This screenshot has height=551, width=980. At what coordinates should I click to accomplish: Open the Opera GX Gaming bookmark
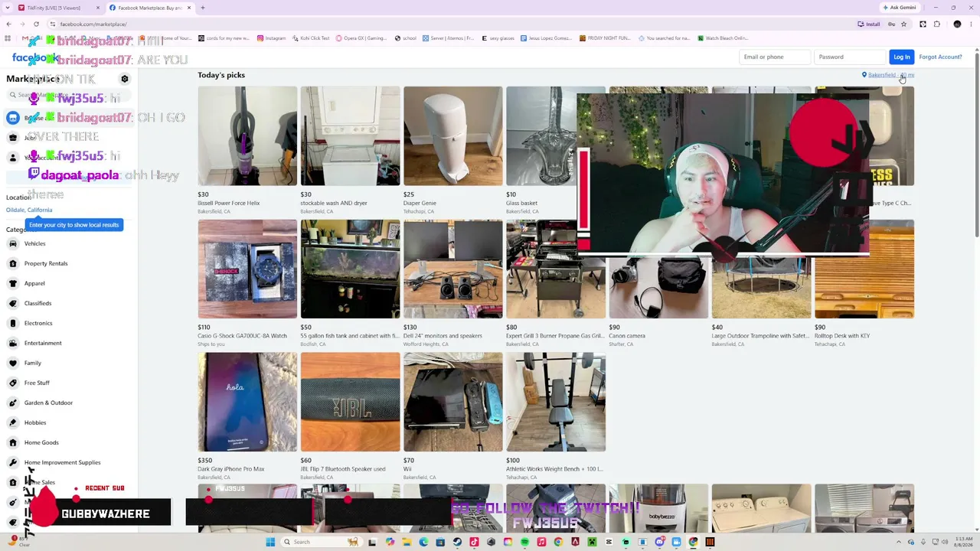363,38
